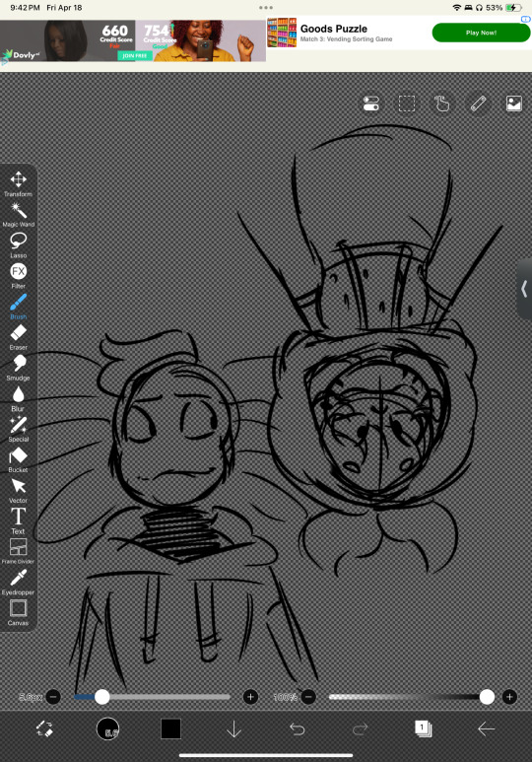Tap the Goods Puzzle app thumbnail
Viewport: 532px width, 762px height.
[x=282, y=33]
